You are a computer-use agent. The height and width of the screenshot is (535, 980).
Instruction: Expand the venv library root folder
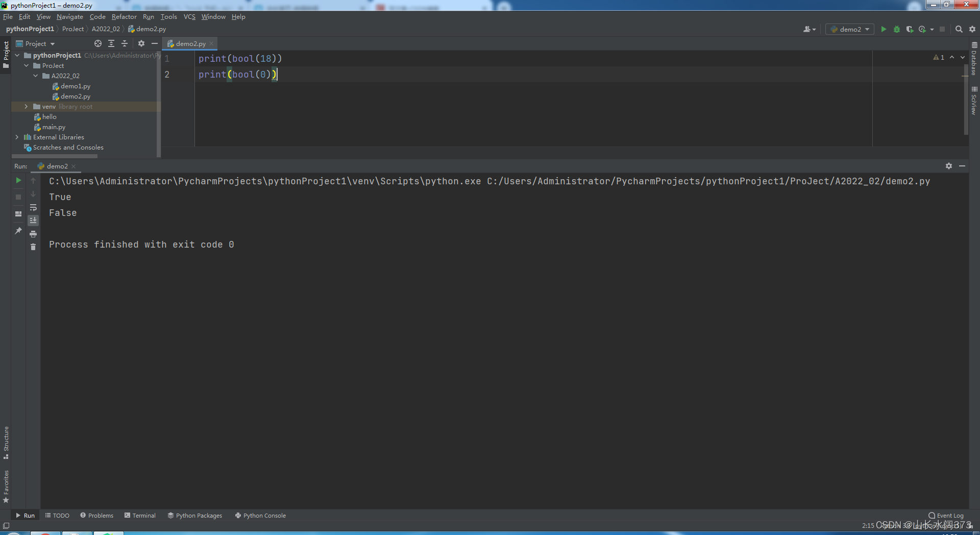[x=27, y=106]
